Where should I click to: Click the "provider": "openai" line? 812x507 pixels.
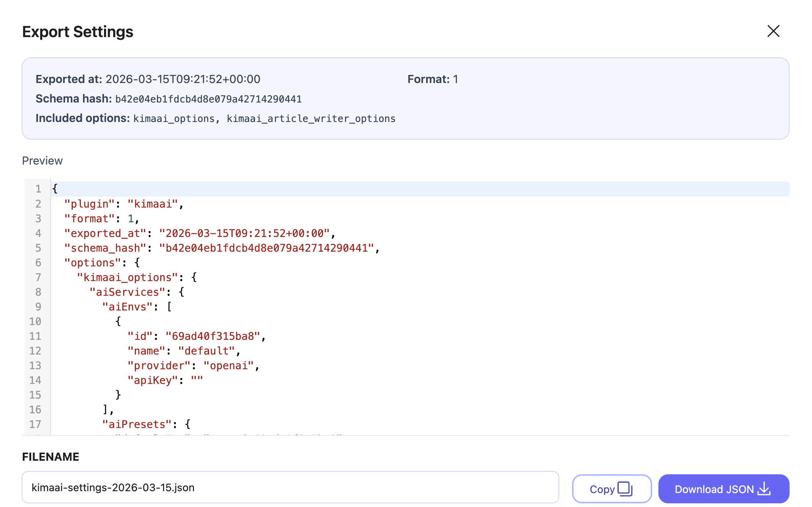coord(193,366)
